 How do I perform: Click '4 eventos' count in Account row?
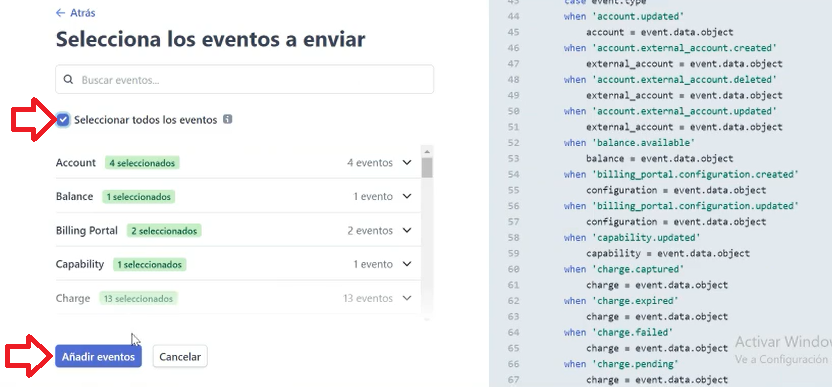[370, 162]
